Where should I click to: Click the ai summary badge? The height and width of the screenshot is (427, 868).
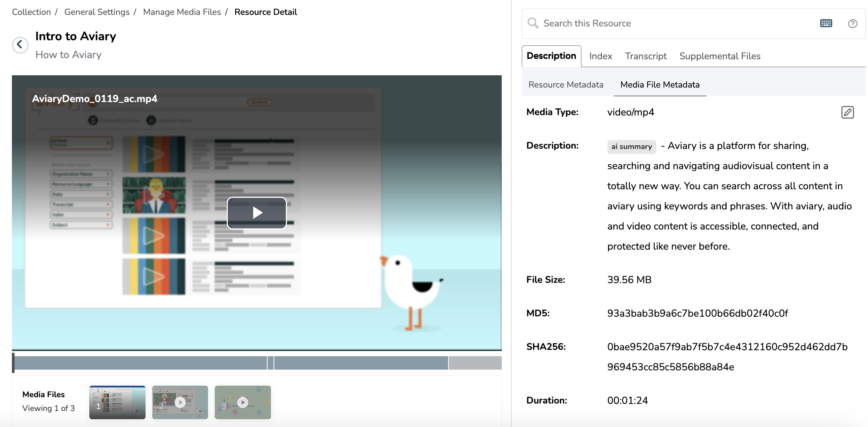coord(632,146)
